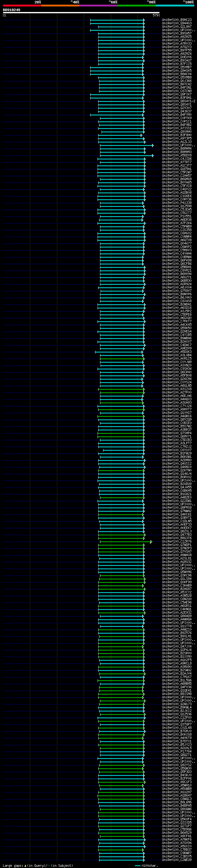Click hit label UniRef100_Q2HEG4

(176, 332)
